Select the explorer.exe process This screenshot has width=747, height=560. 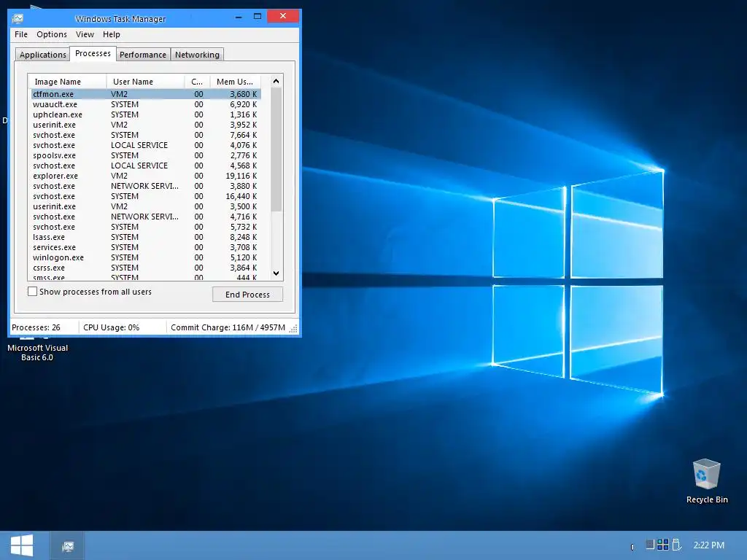(146, 176)
